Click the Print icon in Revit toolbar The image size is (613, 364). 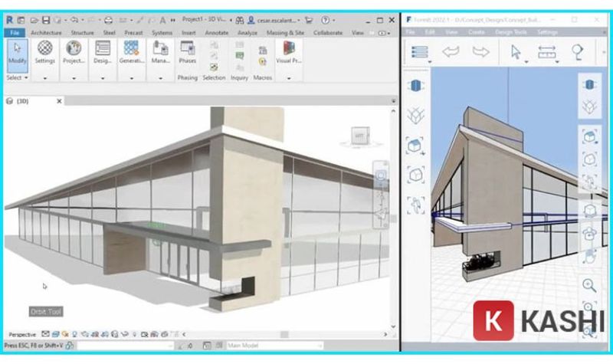(108, 20)
